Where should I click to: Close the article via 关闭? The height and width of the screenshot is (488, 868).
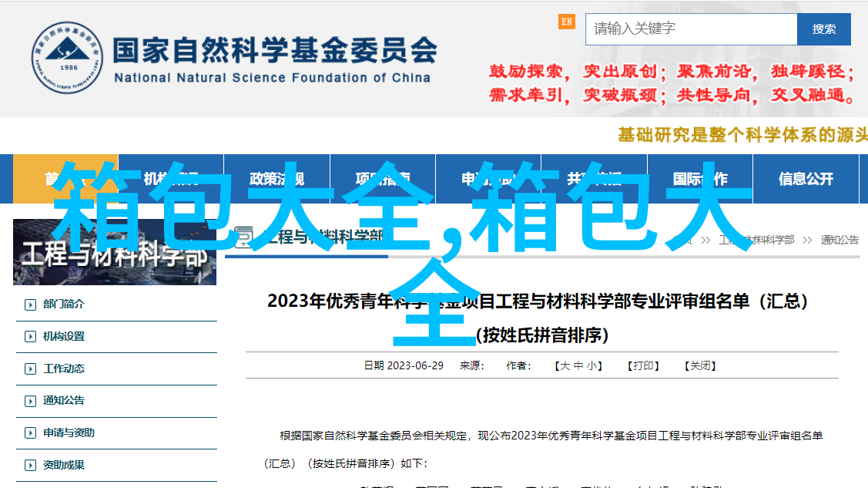[x=700, y=365]
